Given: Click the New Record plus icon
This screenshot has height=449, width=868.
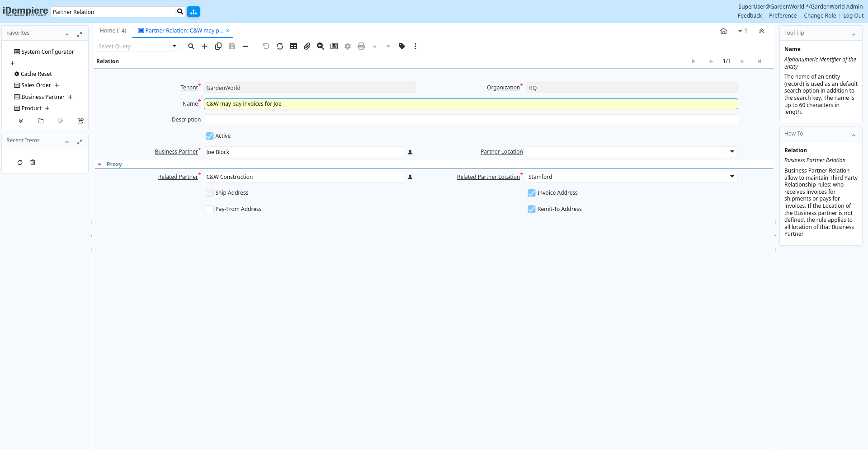Looking at the screenshot, I should tap(205, 46).
